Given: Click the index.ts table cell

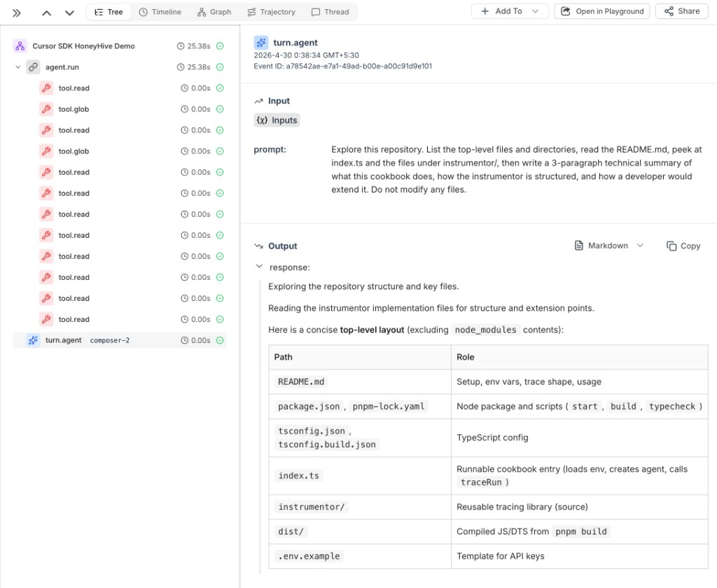Looking at the screenshot, I should 360,476.
